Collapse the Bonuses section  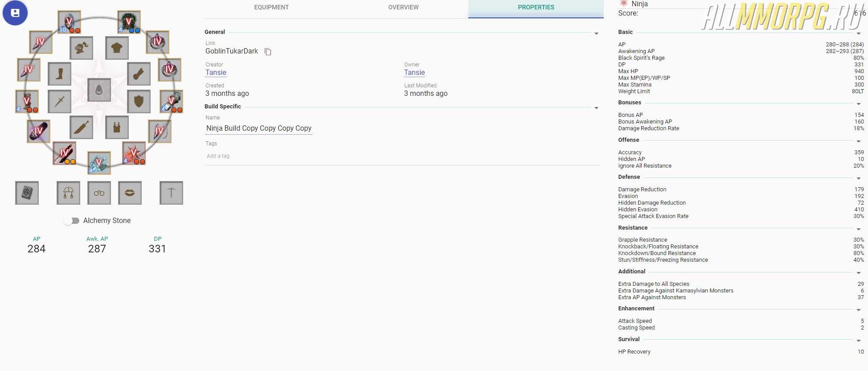[x=858, y=104]
